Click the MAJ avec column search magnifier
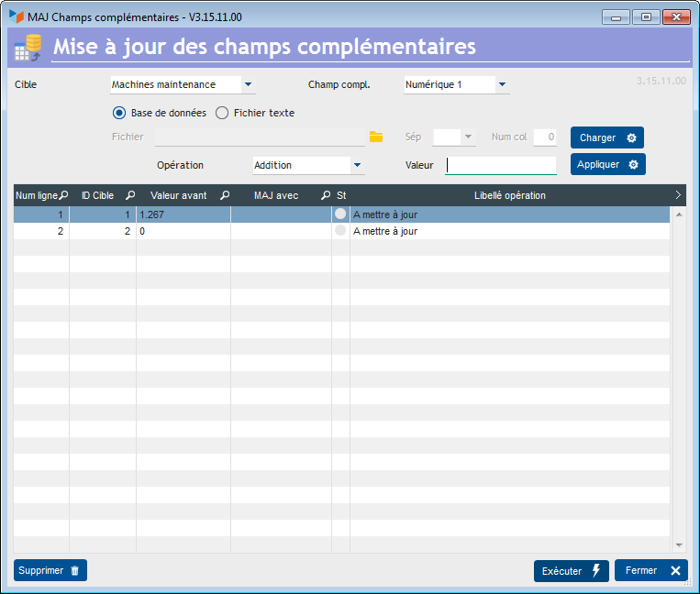The width and height of the screenshot is (700, 594). [x=326, y=195]
